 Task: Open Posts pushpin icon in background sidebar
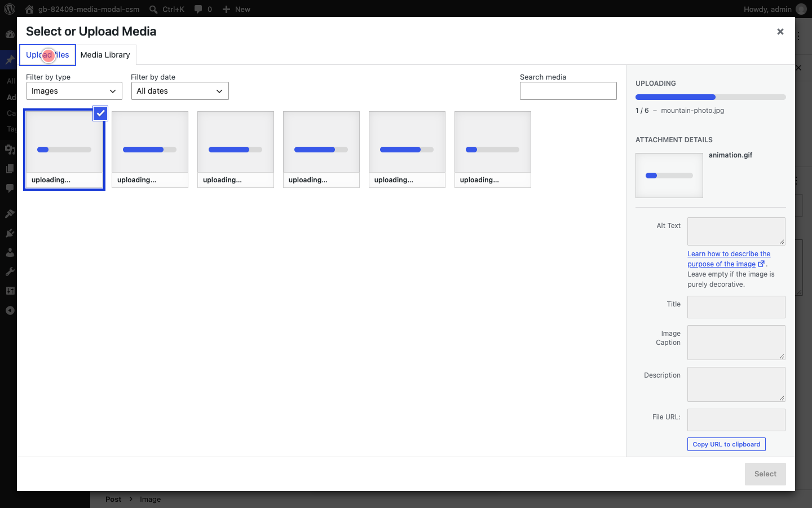tap(10, 60)
